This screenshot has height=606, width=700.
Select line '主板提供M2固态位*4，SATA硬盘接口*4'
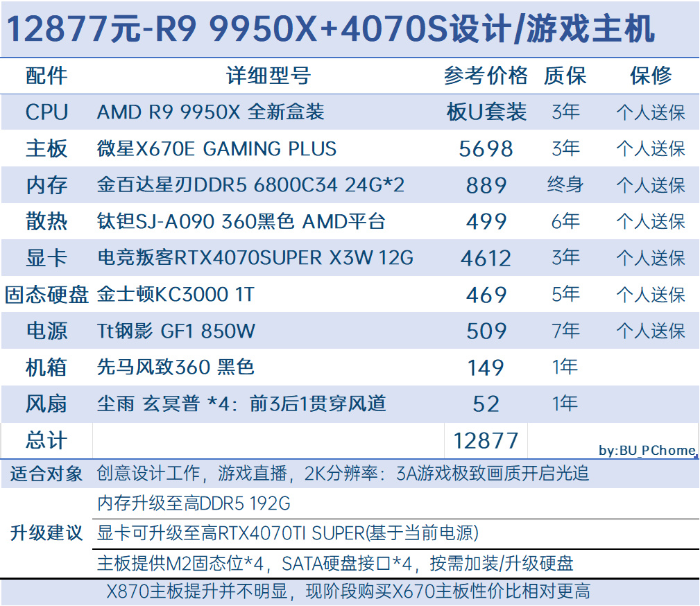coord(335,563)
